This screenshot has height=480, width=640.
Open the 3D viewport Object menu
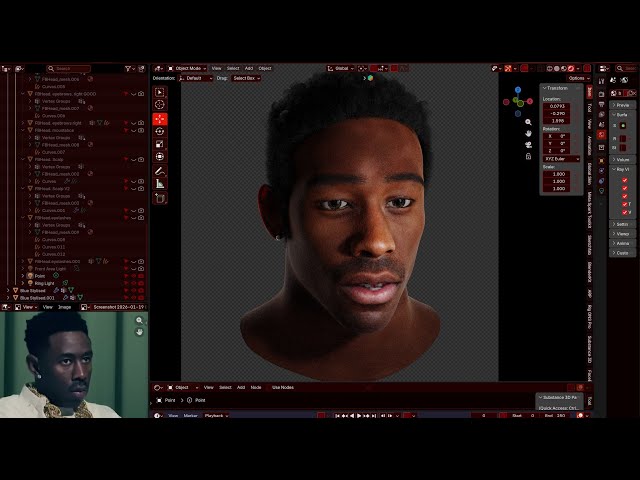pos(264,69)
